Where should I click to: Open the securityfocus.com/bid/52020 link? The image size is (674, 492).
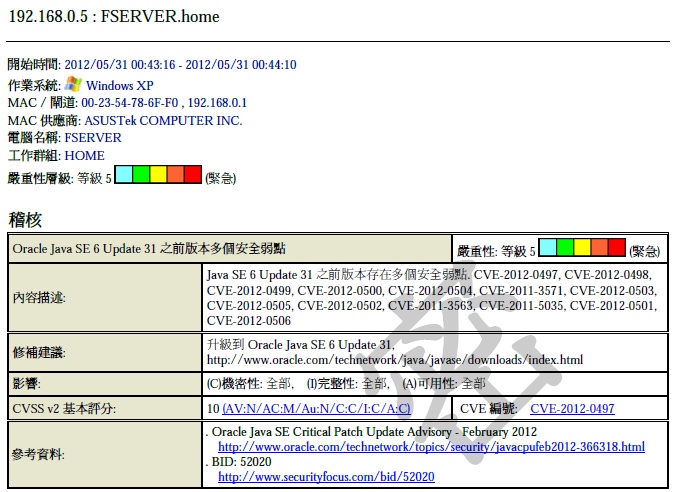coord(326,477)
